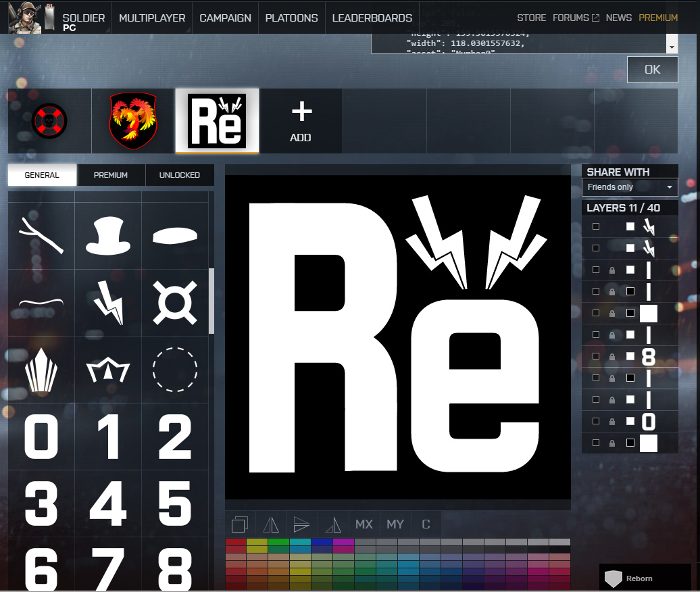700x592 pixels.
Task: Open the Friends only share dropdown
Action: click(x=630, y=187)
